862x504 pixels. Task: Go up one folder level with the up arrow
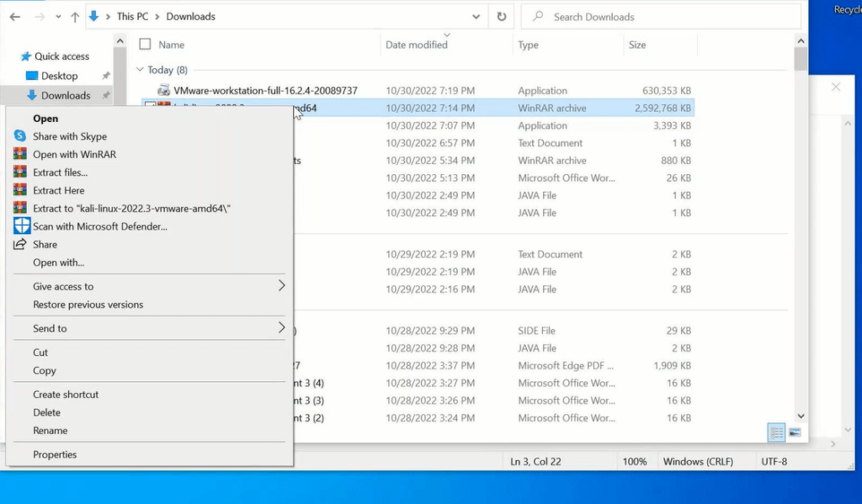coord(75,17)
